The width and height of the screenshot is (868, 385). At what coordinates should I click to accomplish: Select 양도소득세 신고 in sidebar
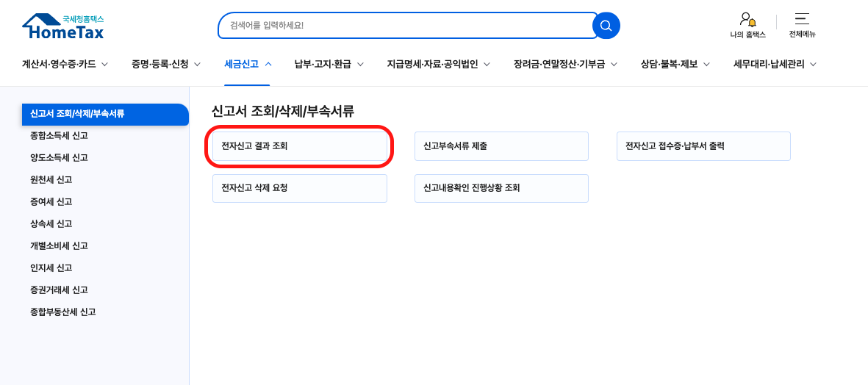click(x=59, y=158)
